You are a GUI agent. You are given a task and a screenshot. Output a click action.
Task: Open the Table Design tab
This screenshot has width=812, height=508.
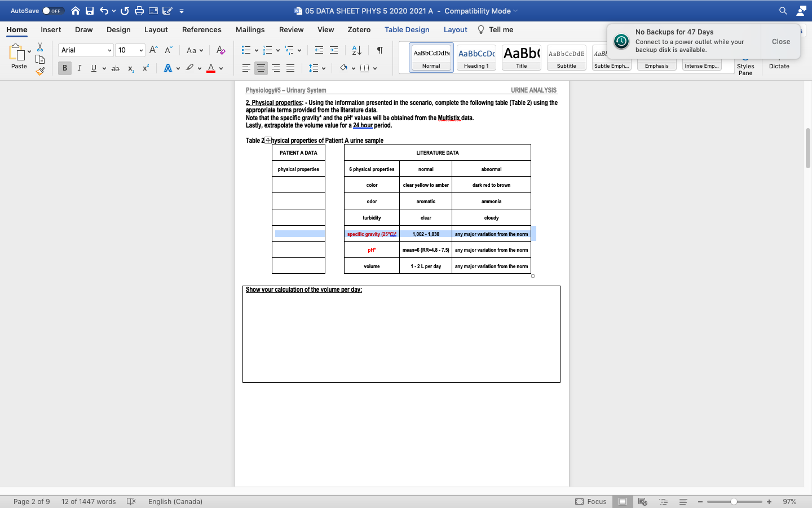pyautogui.click(x=407, y=30)
